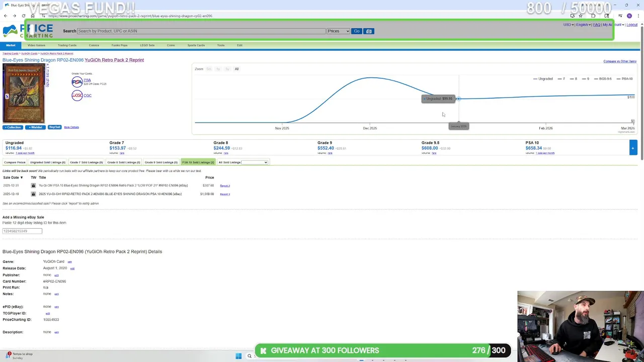The width and height of the screenshot is (644, 362).
Task: Click the Buy/Sell button
Action: [x=55, y=127]
